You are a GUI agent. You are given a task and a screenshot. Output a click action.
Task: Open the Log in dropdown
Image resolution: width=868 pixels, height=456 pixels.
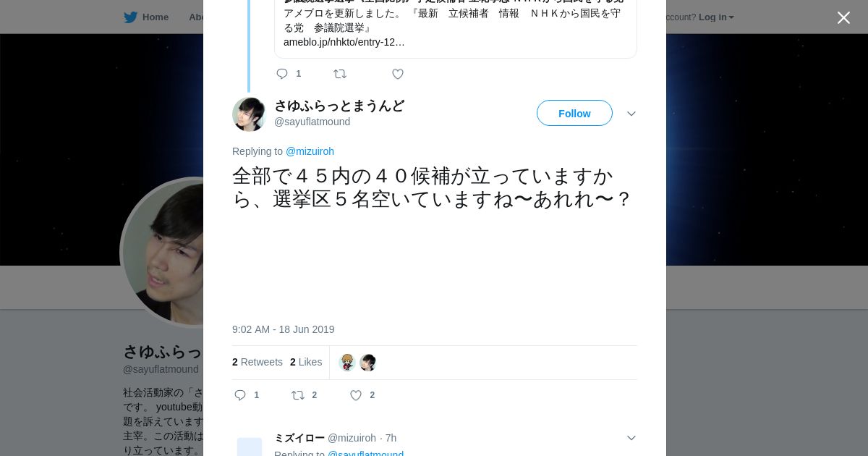click(x=716, y=17)
